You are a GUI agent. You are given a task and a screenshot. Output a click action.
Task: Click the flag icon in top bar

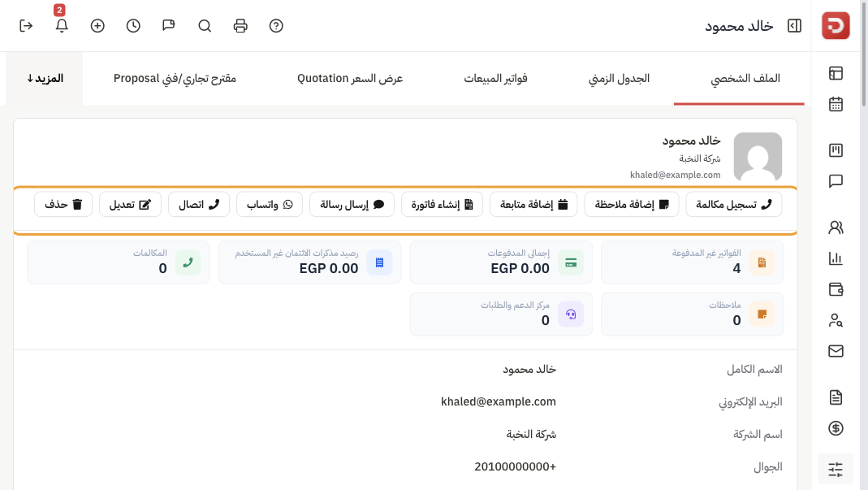point(169,25)
